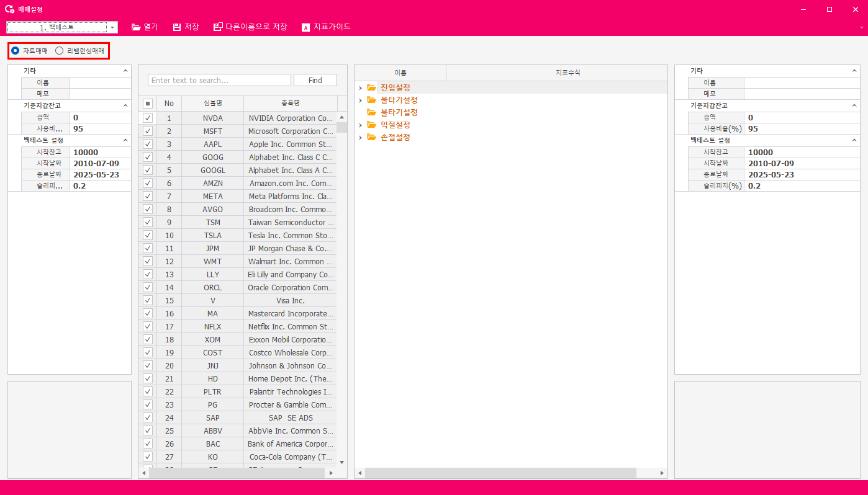
Task: Click the toolbar overflow arrow at right edge
Action: (861, 28)
